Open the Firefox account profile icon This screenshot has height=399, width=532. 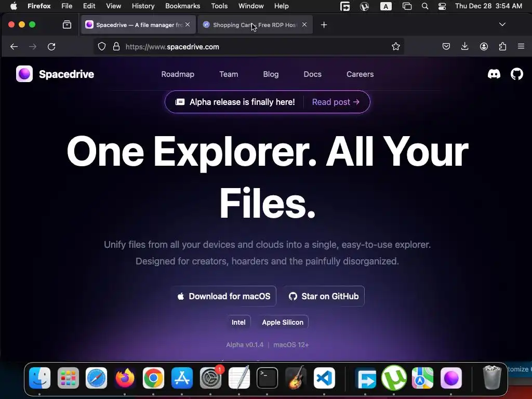[484, 46]
